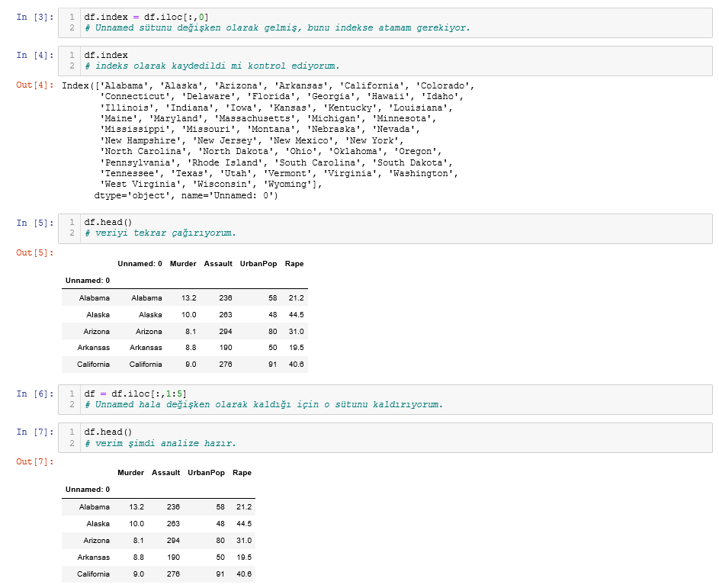Click the Rape column header in Out[7] table
The width and height of the screenshot is (719, 588).
[242, 472]
